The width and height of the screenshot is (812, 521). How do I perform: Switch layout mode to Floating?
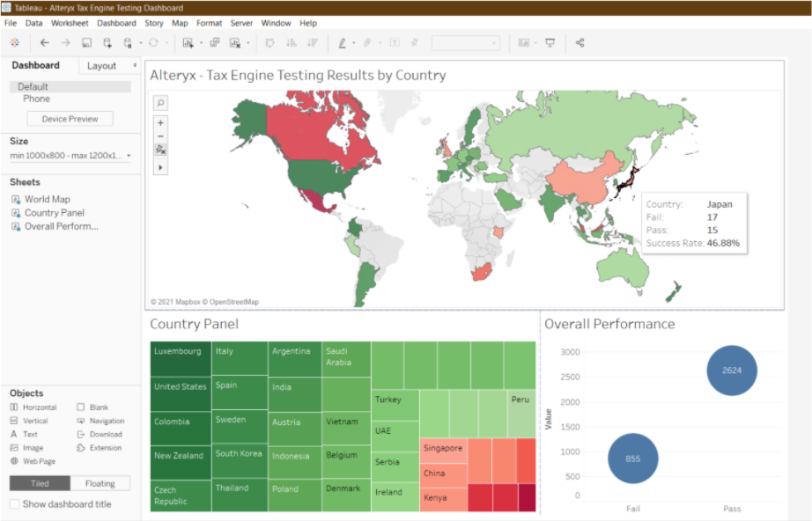coord(100,482)
